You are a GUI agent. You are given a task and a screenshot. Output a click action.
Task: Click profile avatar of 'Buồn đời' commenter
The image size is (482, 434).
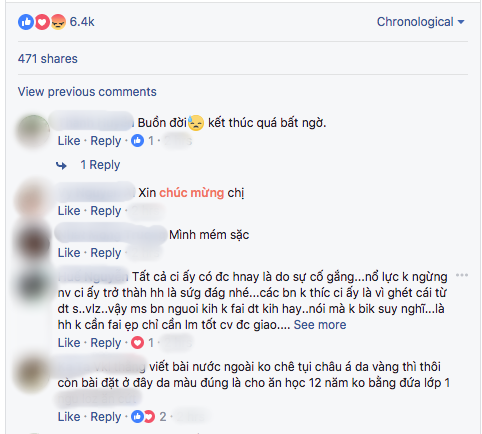pyautogui.click(x=32, y=131)
